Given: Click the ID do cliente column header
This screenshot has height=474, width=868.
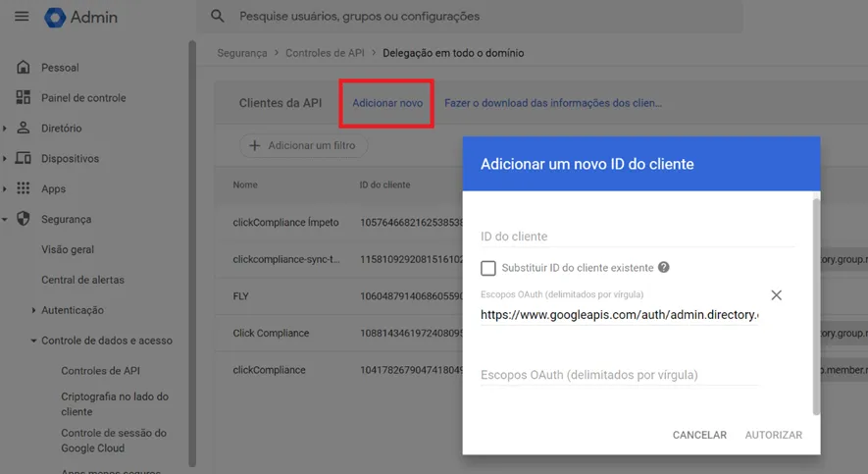Looking at the screenshot, I should (x=384, y=184).
